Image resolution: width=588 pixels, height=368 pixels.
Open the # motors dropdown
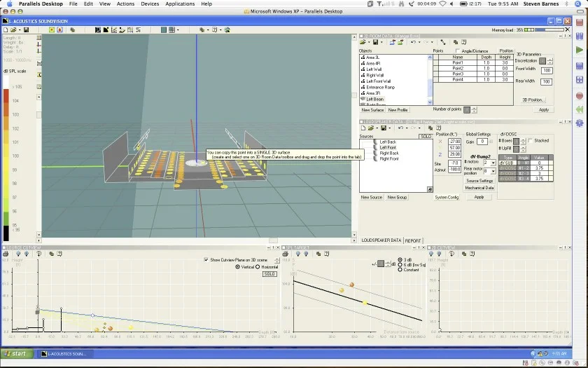point(493,163)
